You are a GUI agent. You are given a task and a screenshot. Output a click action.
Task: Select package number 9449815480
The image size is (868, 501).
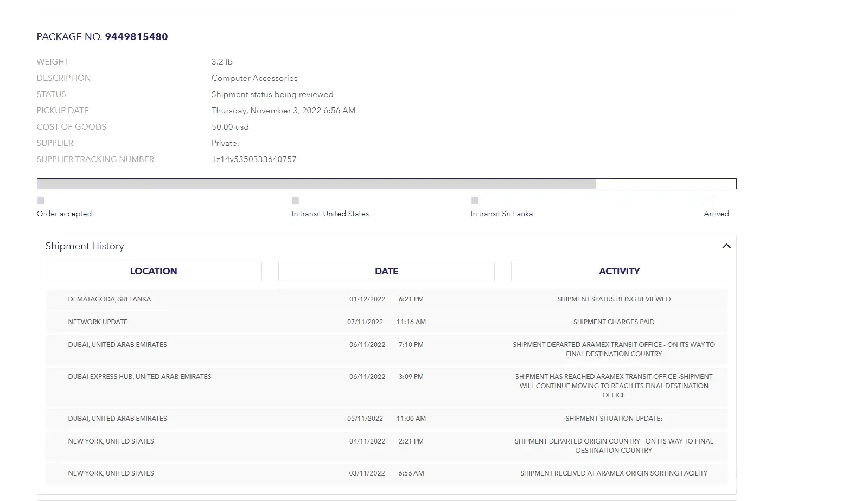click(x=136, y=37)
